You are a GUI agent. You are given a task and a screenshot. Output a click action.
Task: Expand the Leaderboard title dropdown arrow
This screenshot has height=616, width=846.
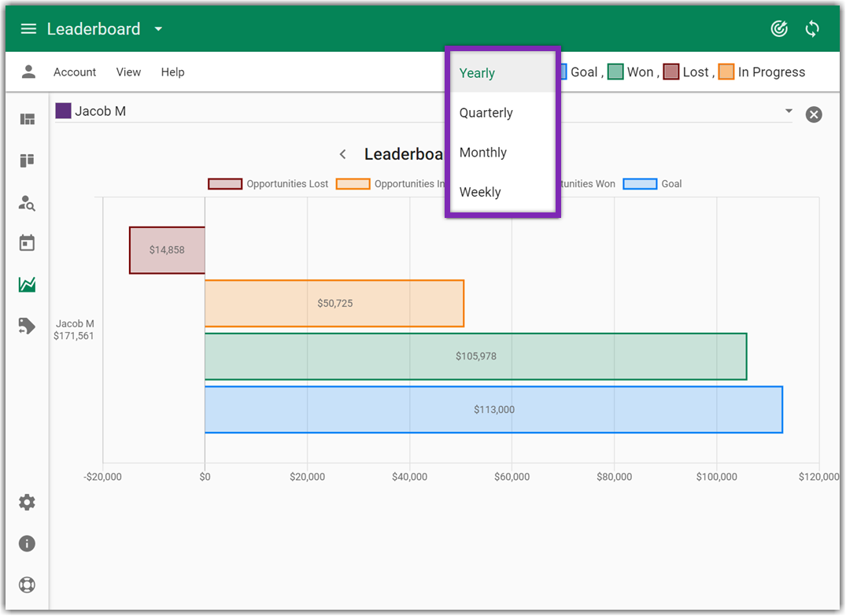[x=158, y=29]
